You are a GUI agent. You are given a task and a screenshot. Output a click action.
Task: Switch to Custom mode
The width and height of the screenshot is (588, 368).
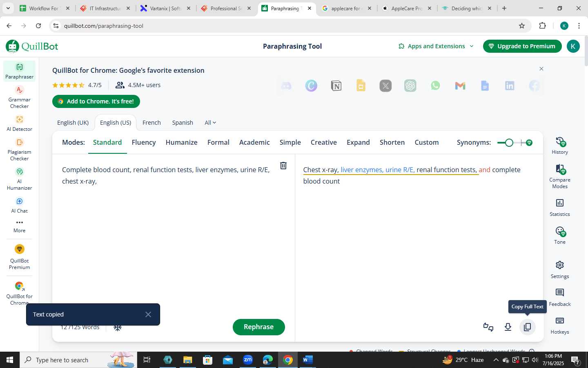[x=427, y=142]
